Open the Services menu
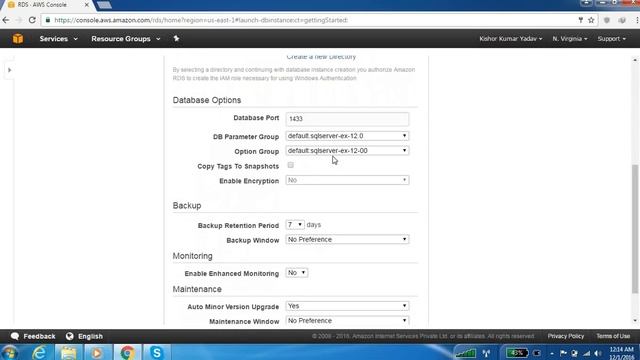 coord(58,39)
